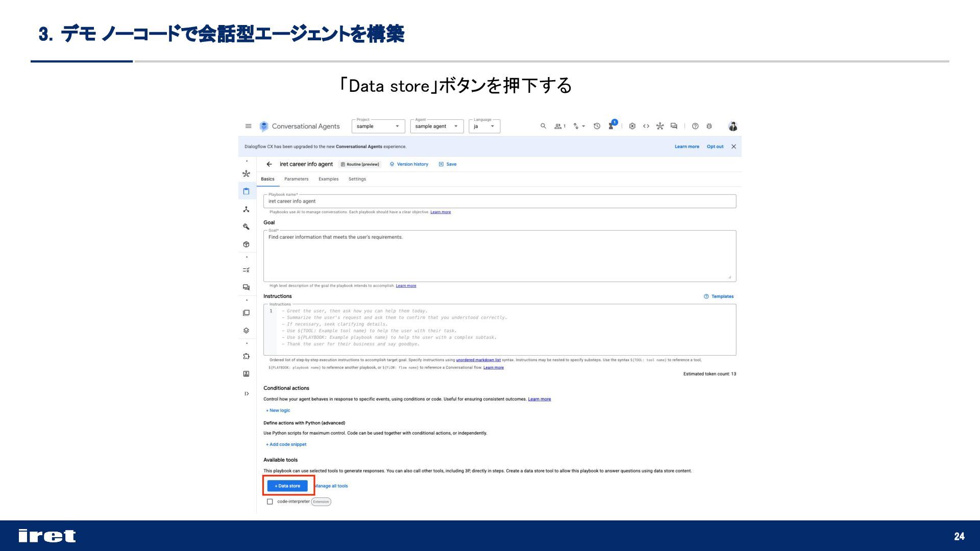
Task: Click Add code snippet
Action: (286, 444)
